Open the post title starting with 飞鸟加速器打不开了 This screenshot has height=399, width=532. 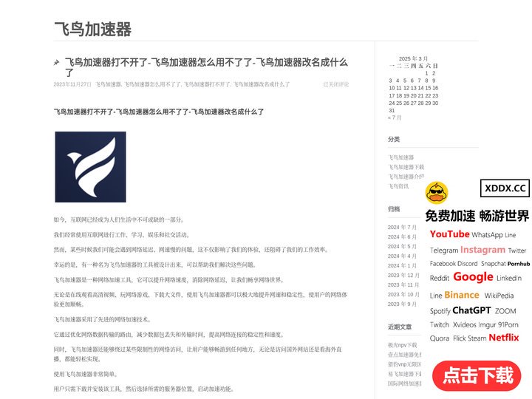[x=206, y=67]
